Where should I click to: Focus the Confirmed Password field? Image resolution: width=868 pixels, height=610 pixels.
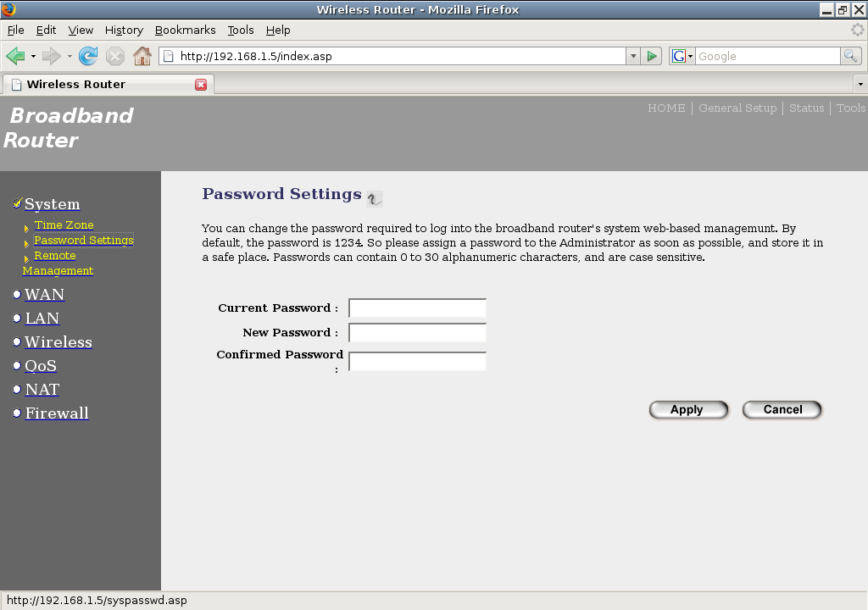(x=417, y=362)
